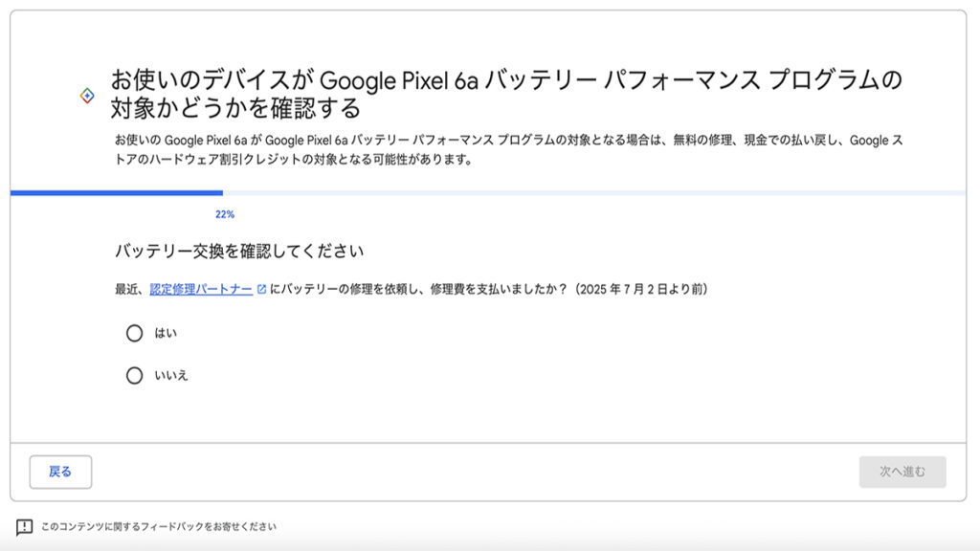This screenshot has width=980, height=551.
Task: Click the 22% progress label
Action: tap(225, 214)
